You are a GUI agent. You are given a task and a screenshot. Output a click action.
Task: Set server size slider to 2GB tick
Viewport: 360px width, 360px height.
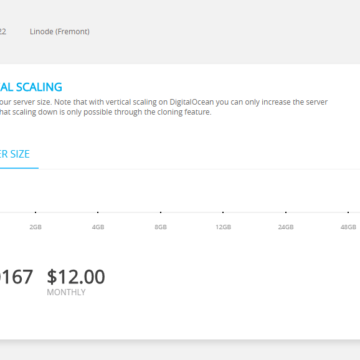(35, 212)
